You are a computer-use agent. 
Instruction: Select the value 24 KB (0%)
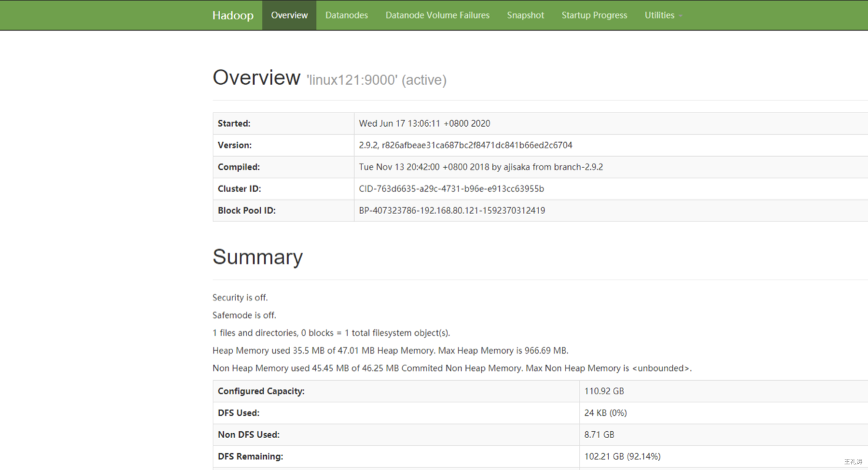point(606,413)
